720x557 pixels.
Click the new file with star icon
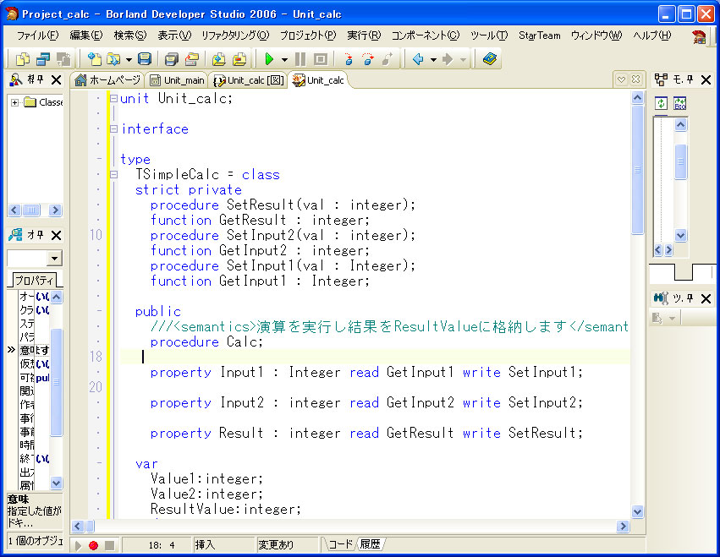coord(94,59)
